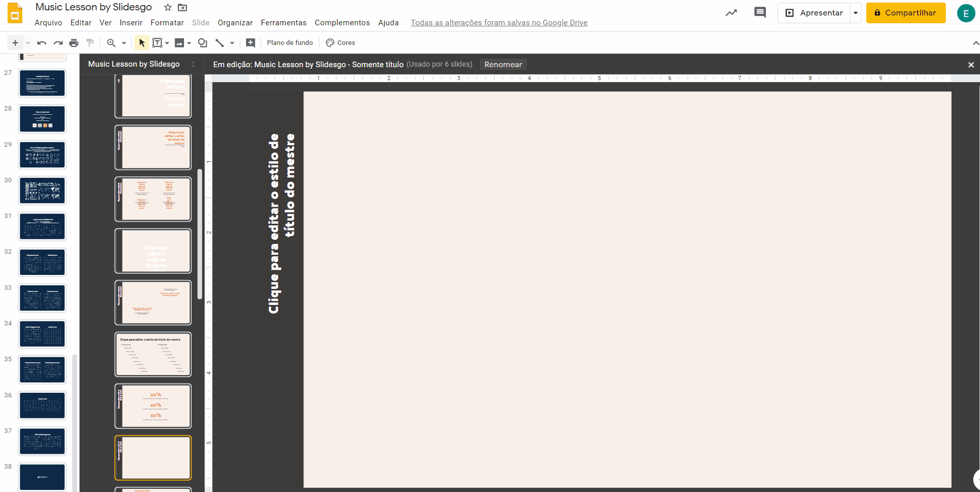Click Plano de fundo button
Screen dimensions: 980x492
click(x=290, y=43)
